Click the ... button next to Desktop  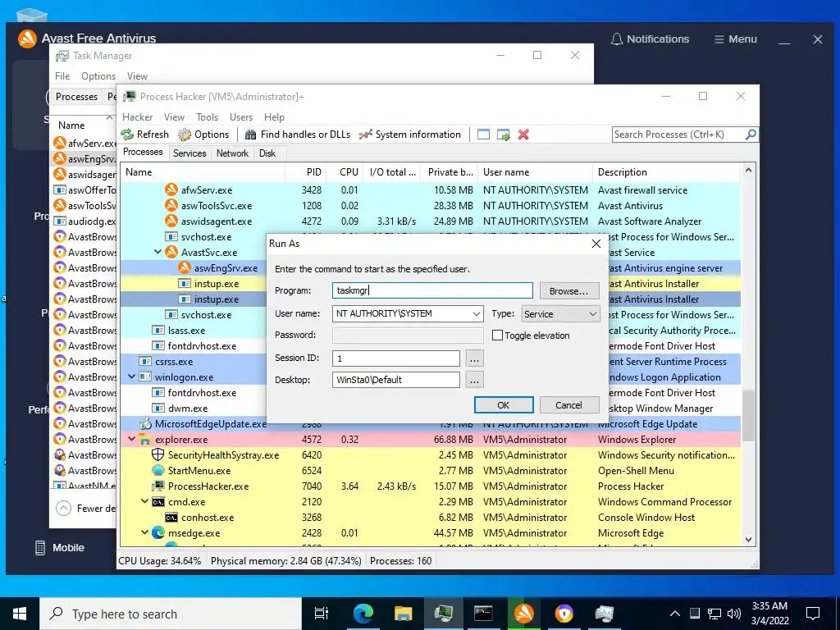(x=474, y=380)
